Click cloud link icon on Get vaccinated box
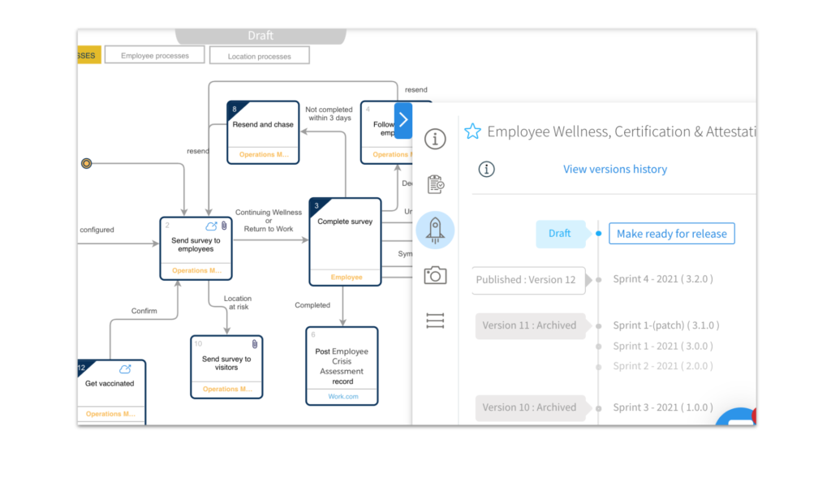Viewport: 831px width, 504px height. [x=126, y=369]
